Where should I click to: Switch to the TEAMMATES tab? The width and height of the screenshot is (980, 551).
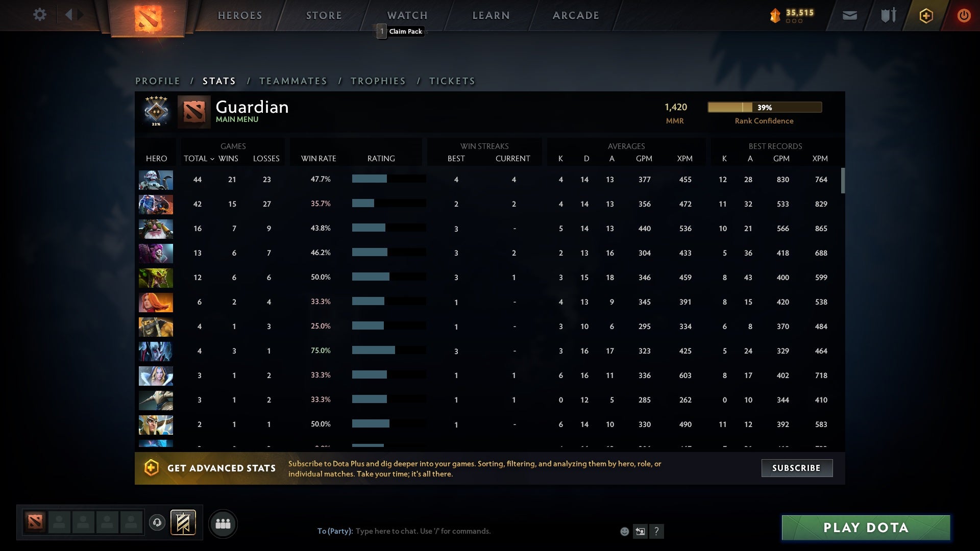pyautogui.click(x=293, y=81)
